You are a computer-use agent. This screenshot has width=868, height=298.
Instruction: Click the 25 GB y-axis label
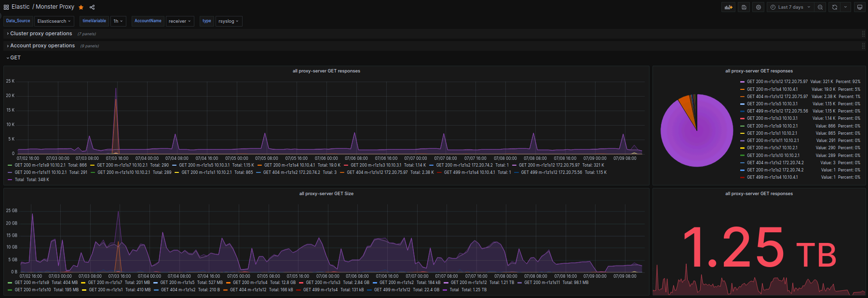[12, 211]
